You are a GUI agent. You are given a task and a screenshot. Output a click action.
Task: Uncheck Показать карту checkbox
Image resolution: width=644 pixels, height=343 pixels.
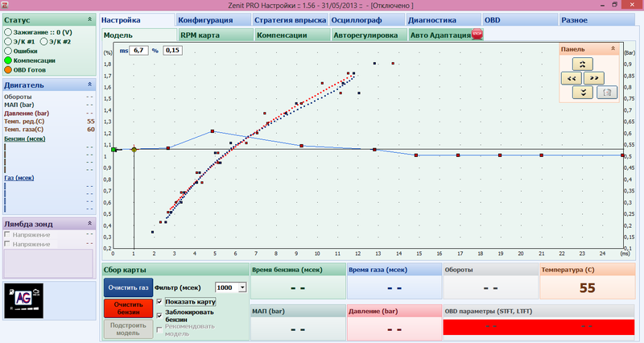pyautogui.click(x=159, y=301)
